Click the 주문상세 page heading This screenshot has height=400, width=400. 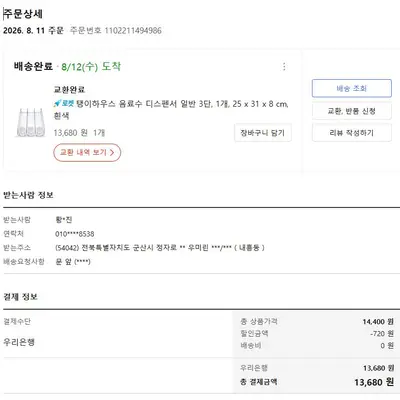23,14
